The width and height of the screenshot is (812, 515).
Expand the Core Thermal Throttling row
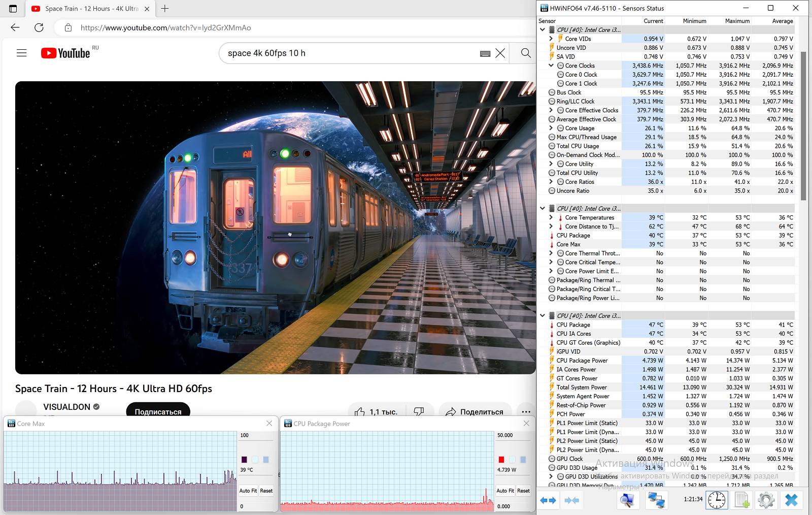pos(551,253)
